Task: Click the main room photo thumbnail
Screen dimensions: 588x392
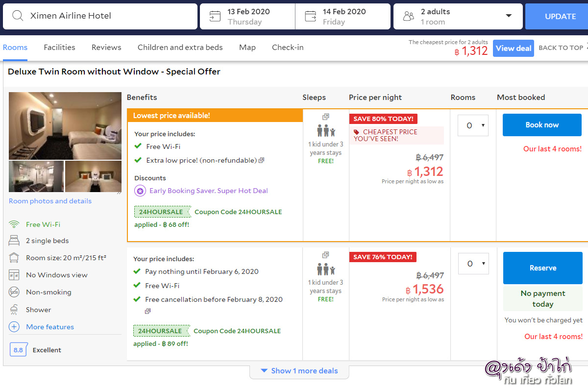Action: point(65,125)
